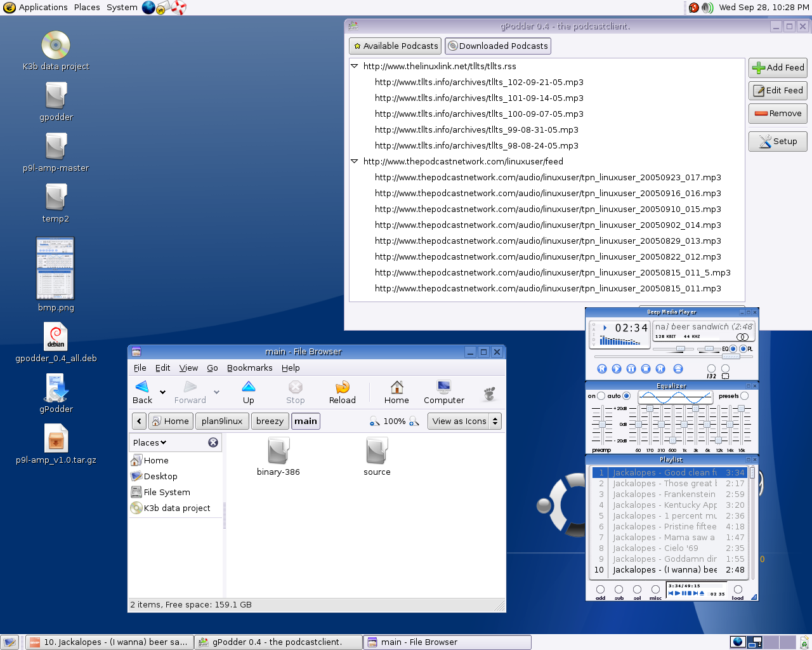Toggle shuffle button above 132 label
This screenshot has width=812, height=650.
[711, 368]
